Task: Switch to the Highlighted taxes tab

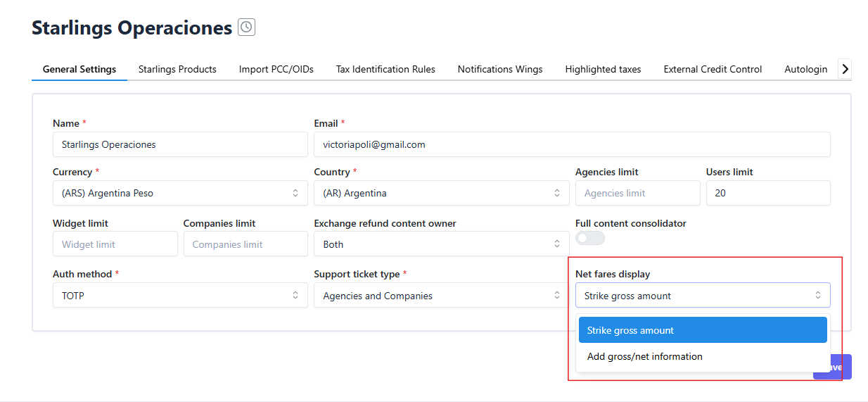Action: pos(603,69)
